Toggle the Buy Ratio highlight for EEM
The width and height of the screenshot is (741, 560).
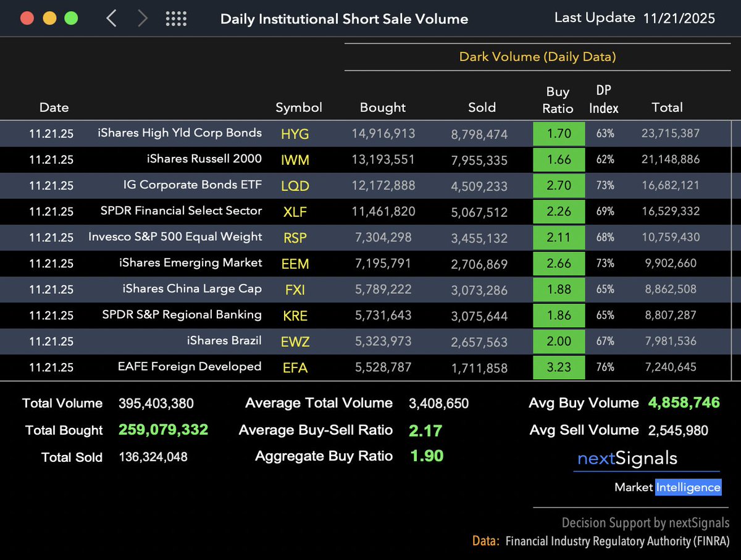tap(559, 264)
